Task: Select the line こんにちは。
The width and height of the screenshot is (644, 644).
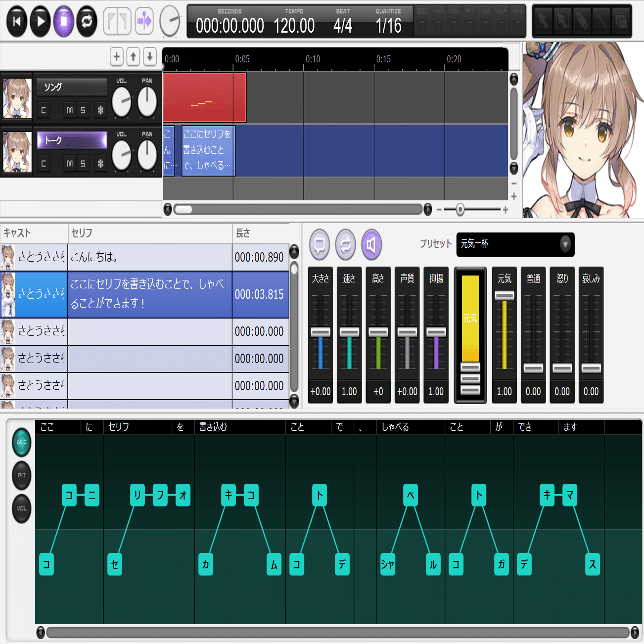Action: pyautogui.click(x=150, y=257)
